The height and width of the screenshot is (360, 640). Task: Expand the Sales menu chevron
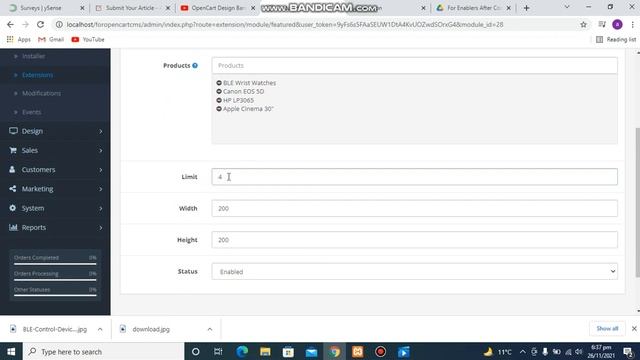click(x=100, y=150)
